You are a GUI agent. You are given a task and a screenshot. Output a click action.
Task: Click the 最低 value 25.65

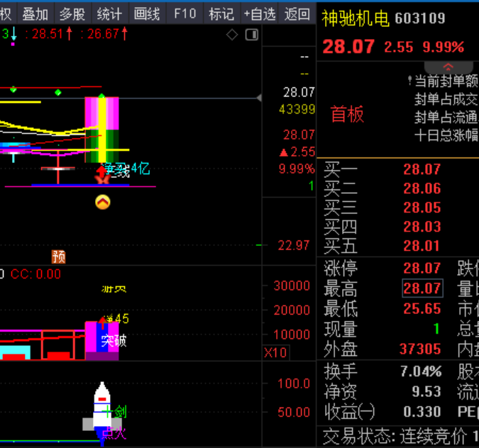[x=422, y=308]
